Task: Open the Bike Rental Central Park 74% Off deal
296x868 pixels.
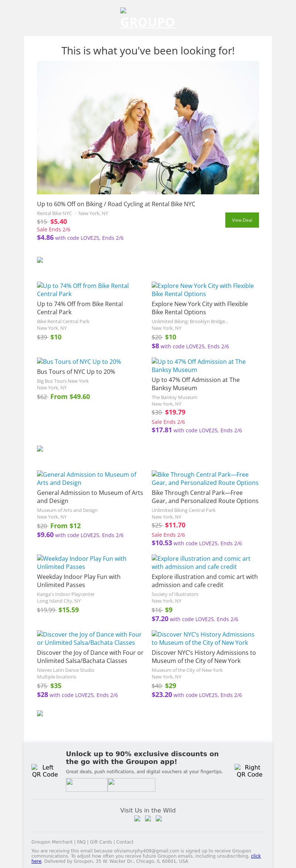Action: click(x=83, y=290)
